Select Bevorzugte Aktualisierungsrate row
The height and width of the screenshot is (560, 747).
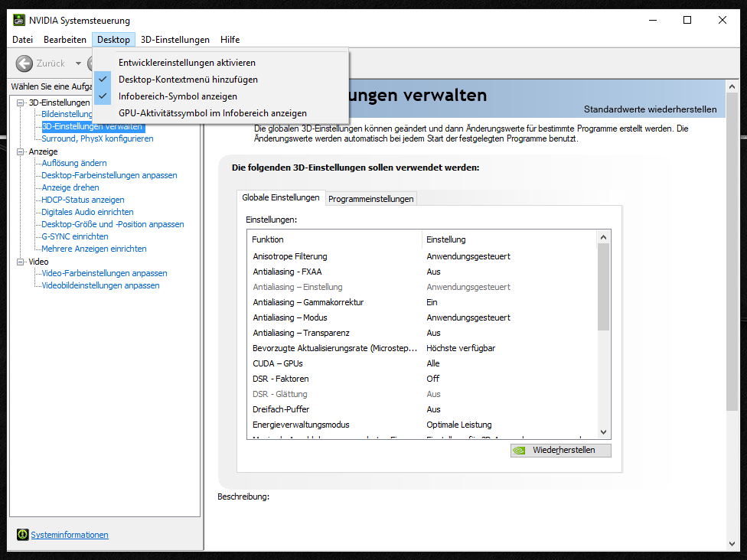coord(422,348)
